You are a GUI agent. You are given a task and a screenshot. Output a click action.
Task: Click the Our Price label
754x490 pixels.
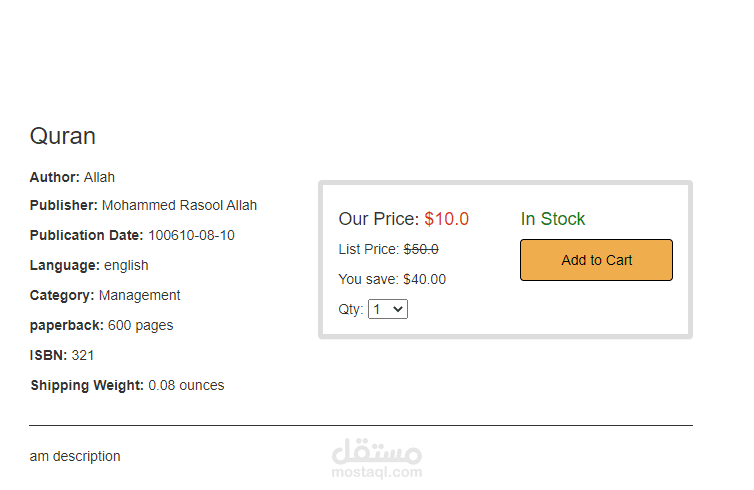point(379,219)
